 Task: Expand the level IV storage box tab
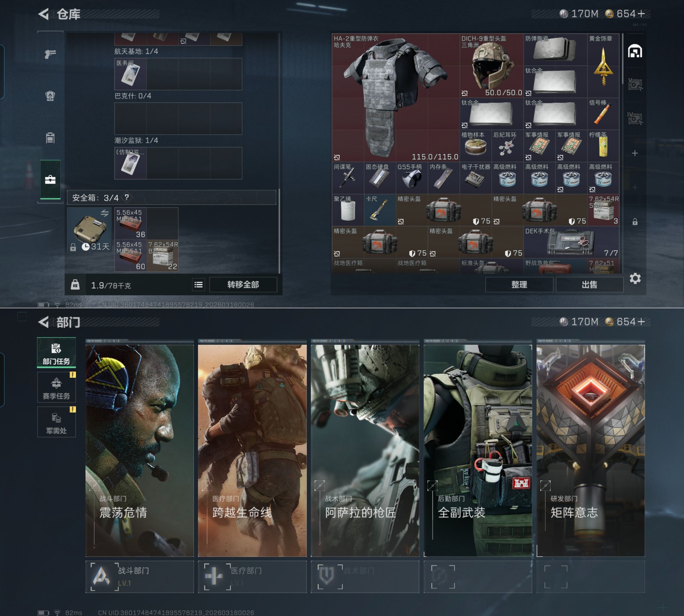point(635,118)
